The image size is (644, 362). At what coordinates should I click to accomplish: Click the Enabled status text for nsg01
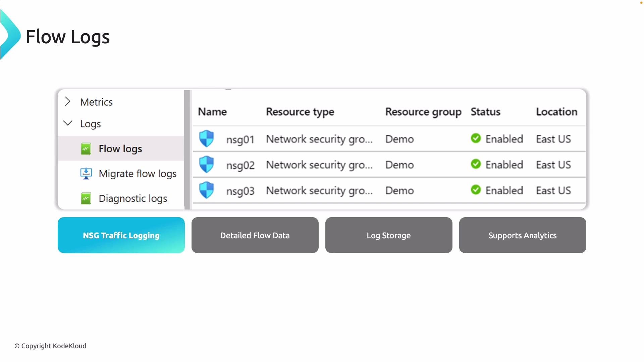click(504, 139)
